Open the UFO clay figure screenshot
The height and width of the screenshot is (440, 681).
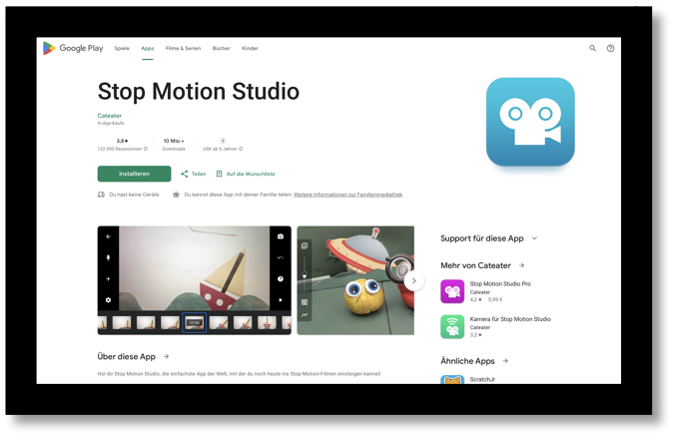[356, 280]
